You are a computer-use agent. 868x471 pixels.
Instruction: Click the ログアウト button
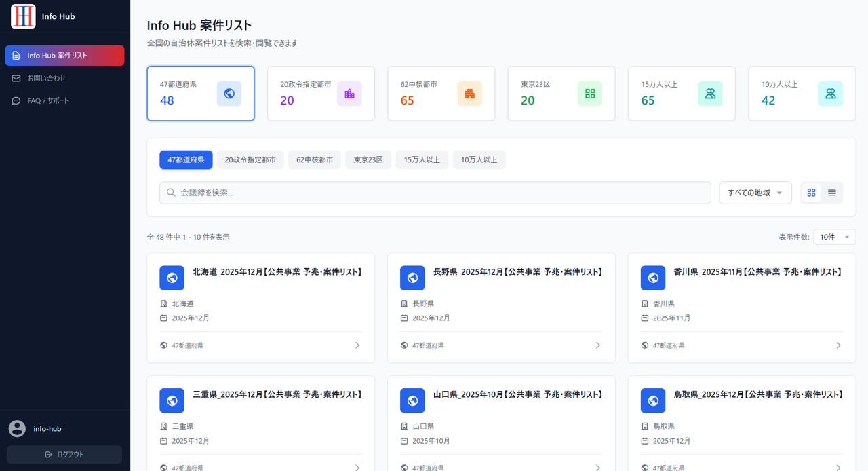64,454
